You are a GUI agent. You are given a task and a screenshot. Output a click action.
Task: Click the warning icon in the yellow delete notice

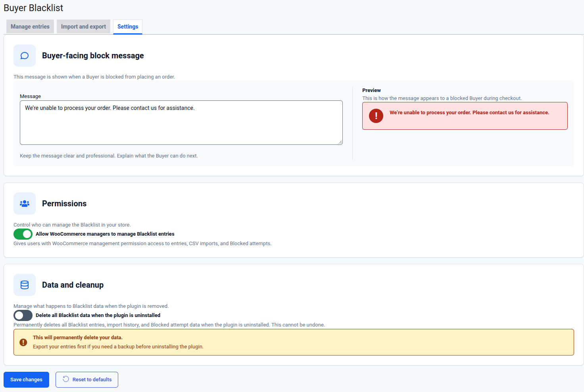23,342
